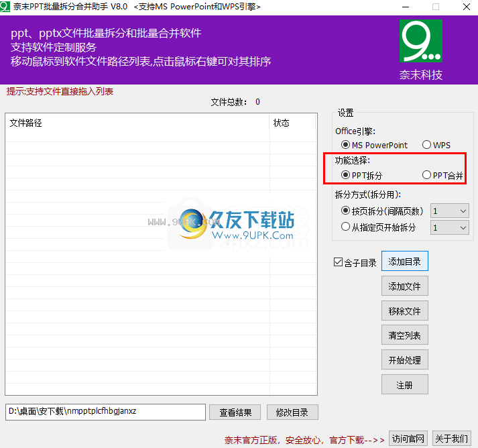Click the Office引擎 label
This screenshot has width=478, height=448.
pyautogui.click(x=355, y=131)
